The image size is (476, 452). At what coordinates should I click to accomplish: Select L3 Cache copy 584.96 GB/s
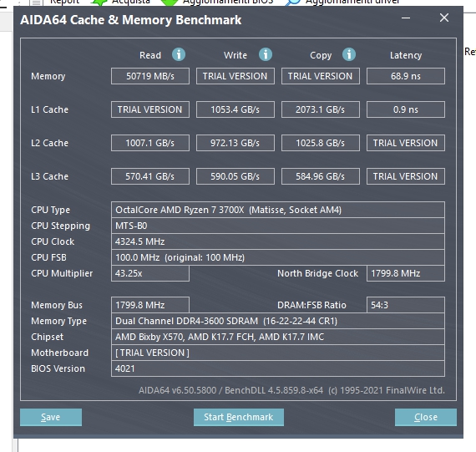[x=321, y=176]
